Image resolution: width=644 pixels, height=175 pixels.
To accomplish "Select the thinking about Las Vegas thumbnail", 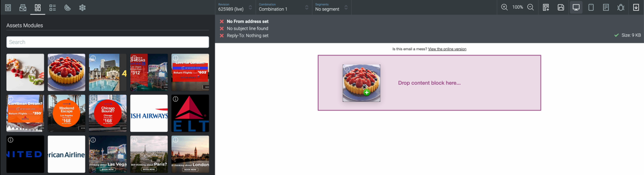I will tap(107, 154).
